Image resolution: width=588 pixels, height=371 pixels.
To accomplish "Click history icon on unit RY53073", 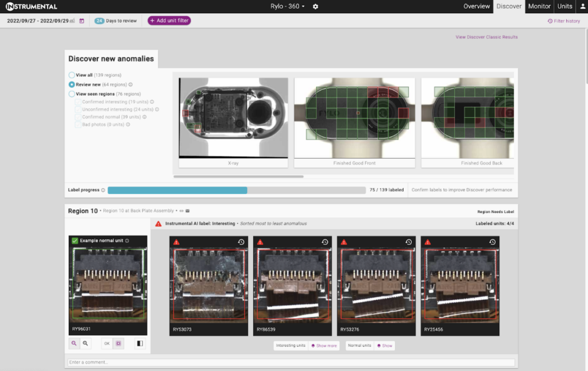I will [241, 242].
